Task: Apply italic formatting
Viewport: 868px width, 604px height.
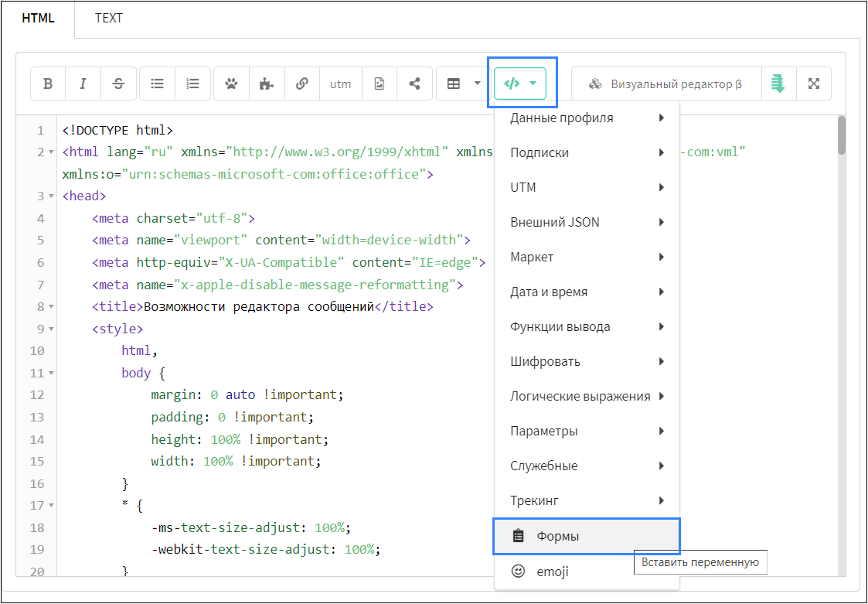Action: click(x=83, y=84)
